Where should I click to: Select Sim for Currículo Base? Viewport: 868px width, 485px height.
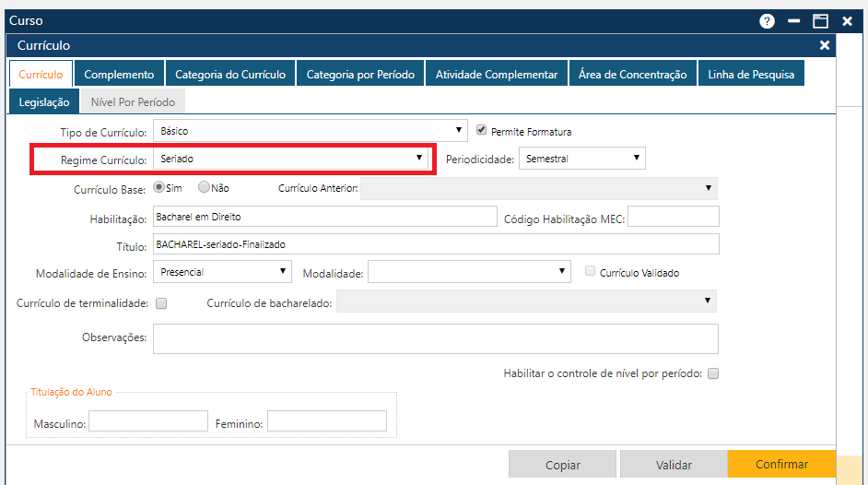[158, 187]
